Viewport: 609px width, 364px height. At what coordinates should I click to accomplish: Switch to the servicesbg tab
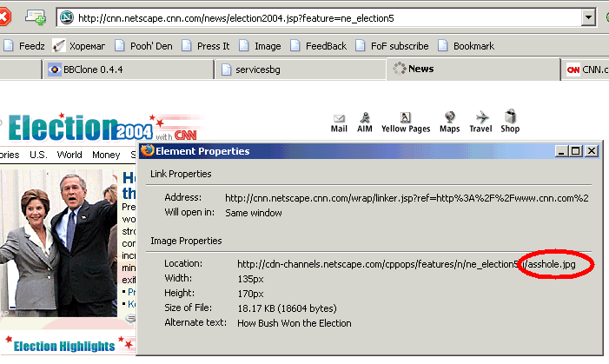pyautogui.click(x=300, y=69)
